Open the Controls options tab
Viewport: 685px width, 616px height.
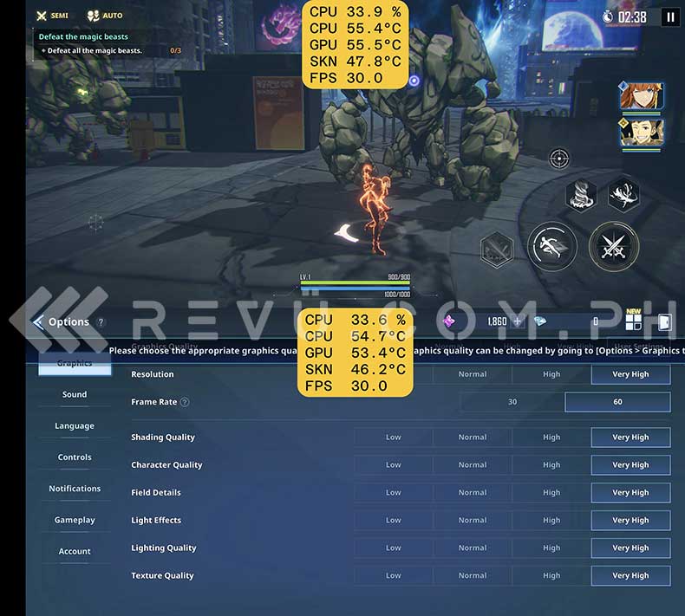pos(75,457)
